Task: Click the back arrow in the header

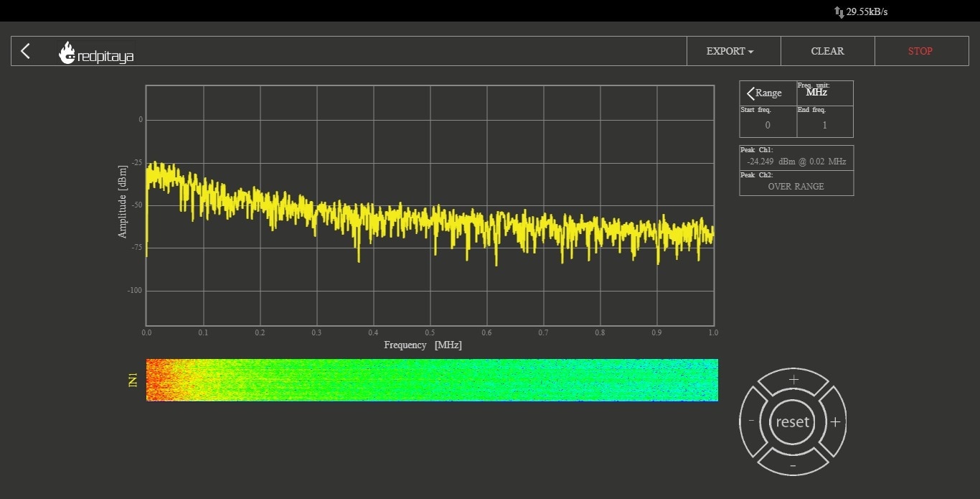Action: [26, 51]
